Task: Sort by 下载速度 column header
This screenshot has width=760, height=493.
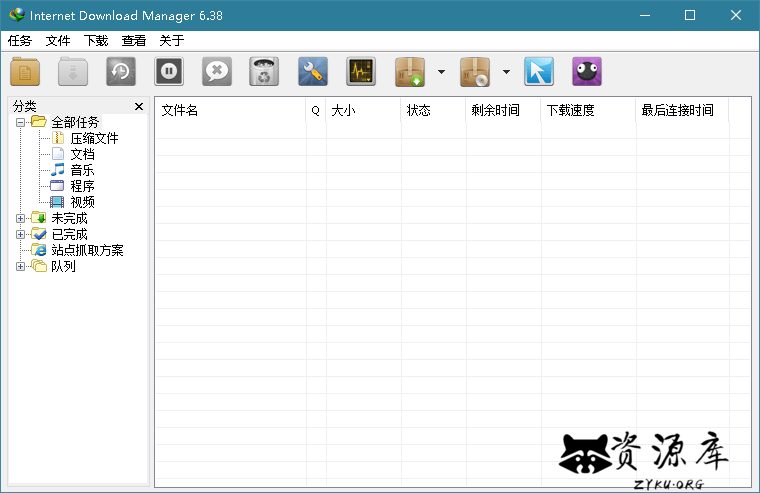Action: coord(588,111)
